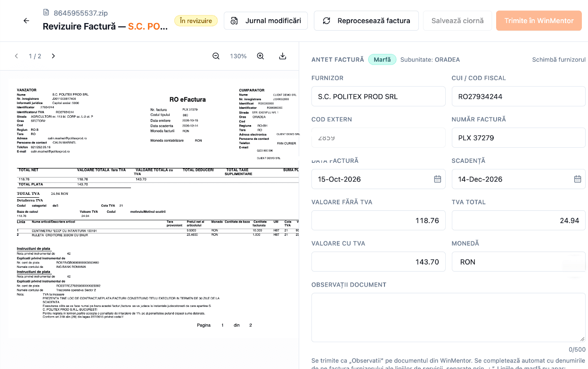588x369 pixels.
Task: Go to previous PDF page
Action: coord(16,56)
